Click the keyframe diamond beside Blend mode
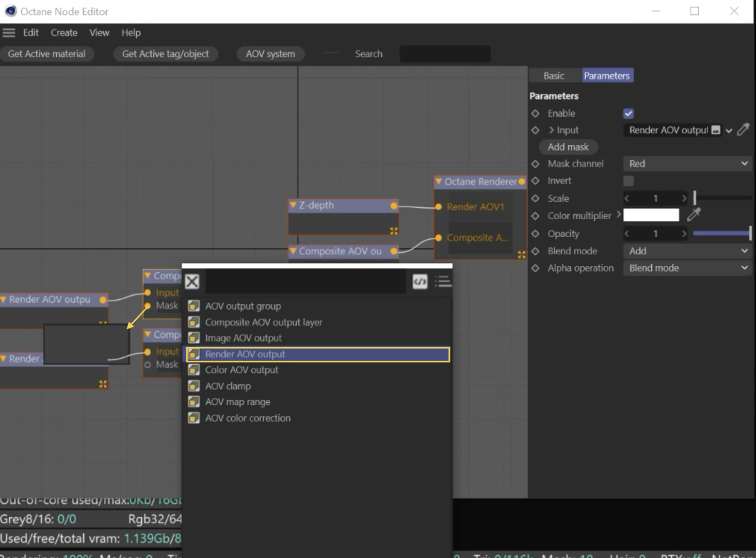This screenshot has height=558, width=756. click(x=535, y=251)
